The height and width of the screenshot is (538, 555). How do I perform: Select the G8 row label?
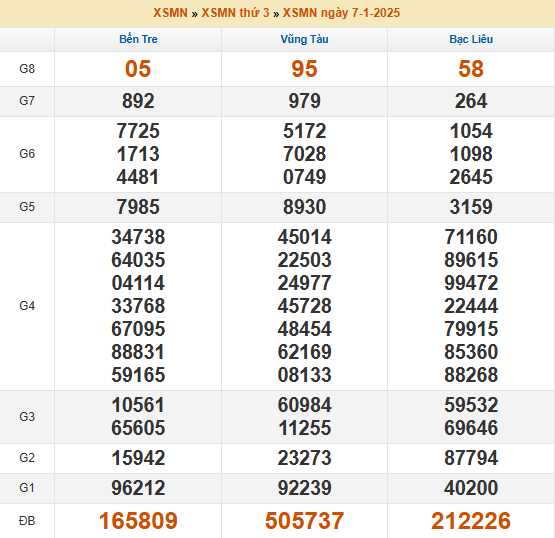(27, 69)
